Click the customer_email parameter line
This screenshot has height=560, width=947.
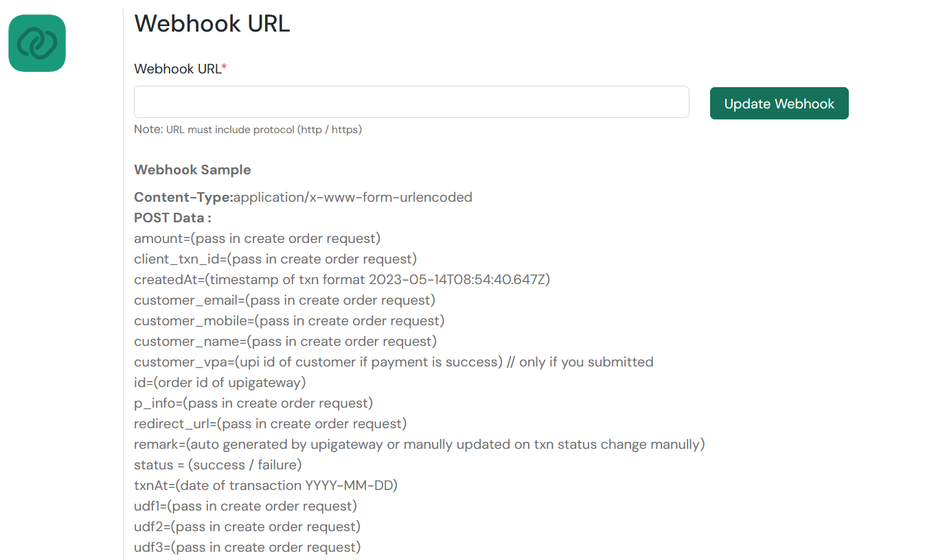point(284,301)
